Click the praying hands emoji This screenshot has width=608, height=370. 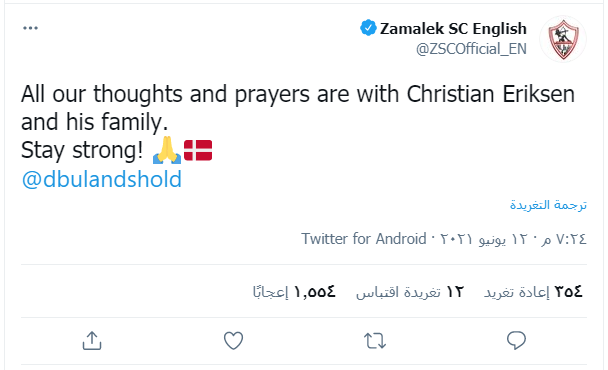[167, 150]
